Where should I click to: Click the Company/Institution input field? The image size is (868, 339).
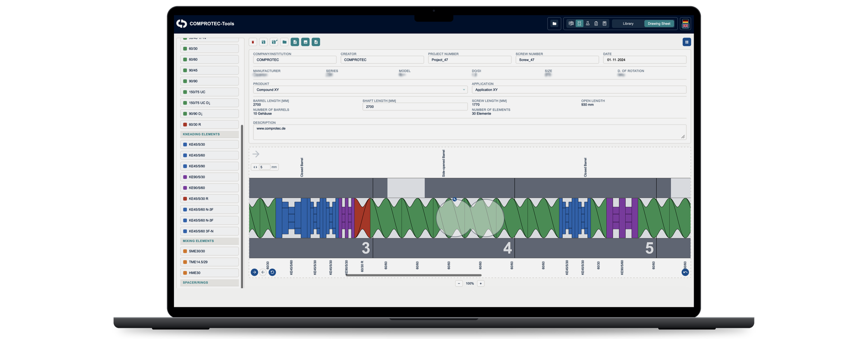[x=294, y=60]
